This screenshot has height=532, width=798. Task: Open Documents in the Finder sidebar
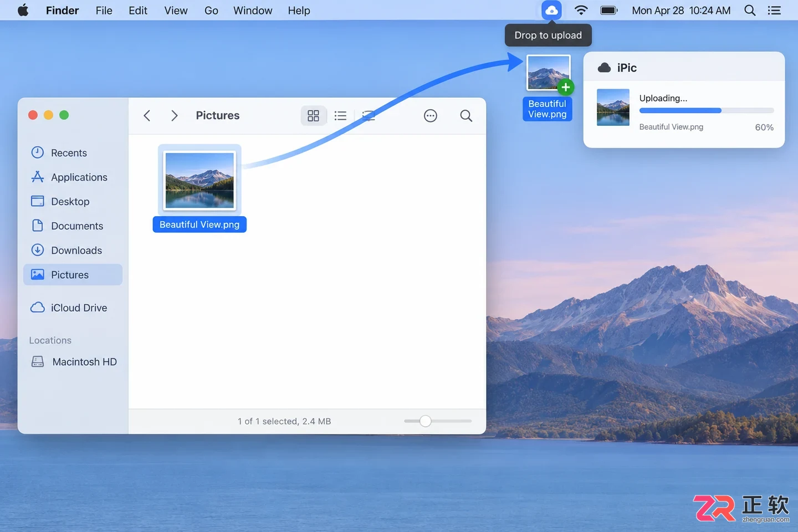pyautogui.click(x=73, y=226)
